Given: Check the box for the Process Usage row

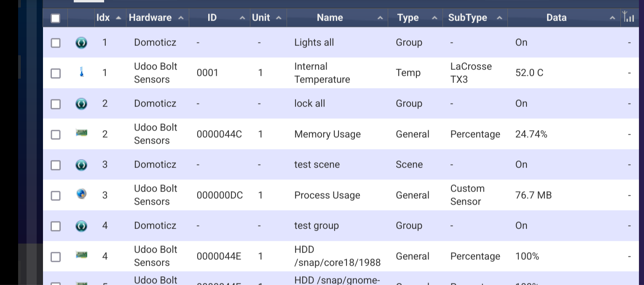Looking at the screenshot, I should coord(56,196).
